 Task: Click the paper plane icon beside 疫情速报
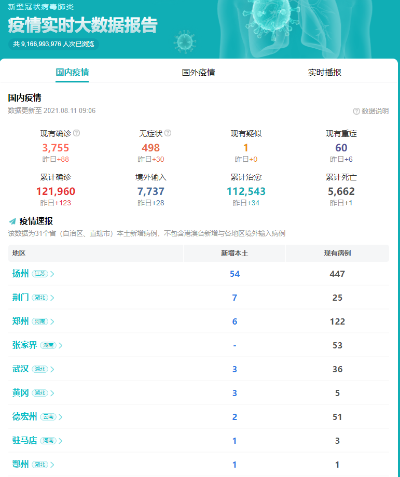tap(13, 221)
